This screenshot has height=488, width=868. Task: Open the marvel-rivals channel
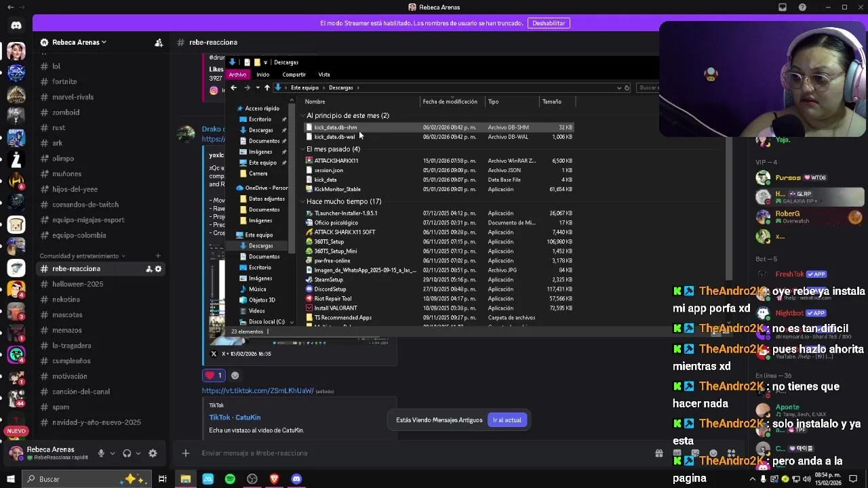pyautogui.click(x=73, y=97)
